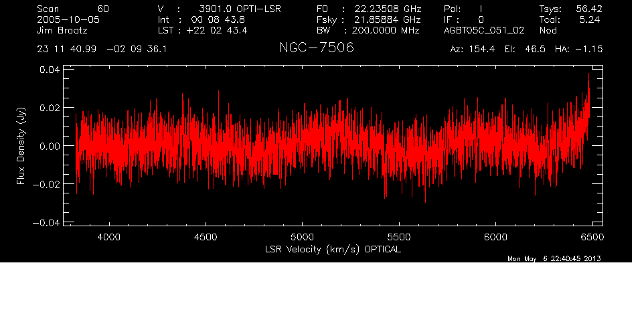Click the 5500 x-axis tick label
Image resolution: width=644 pixels, height=328 pixels.
point(399,237)
